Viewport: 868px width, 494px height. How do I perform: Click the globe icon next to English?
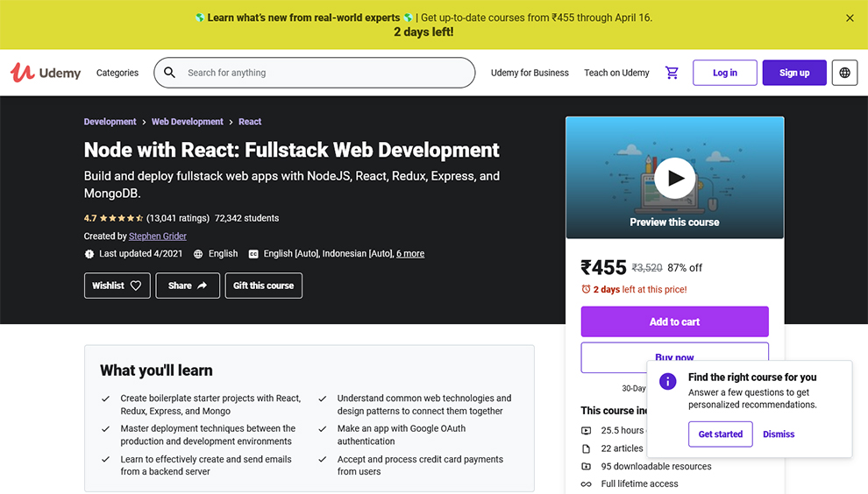pos(198,254)
